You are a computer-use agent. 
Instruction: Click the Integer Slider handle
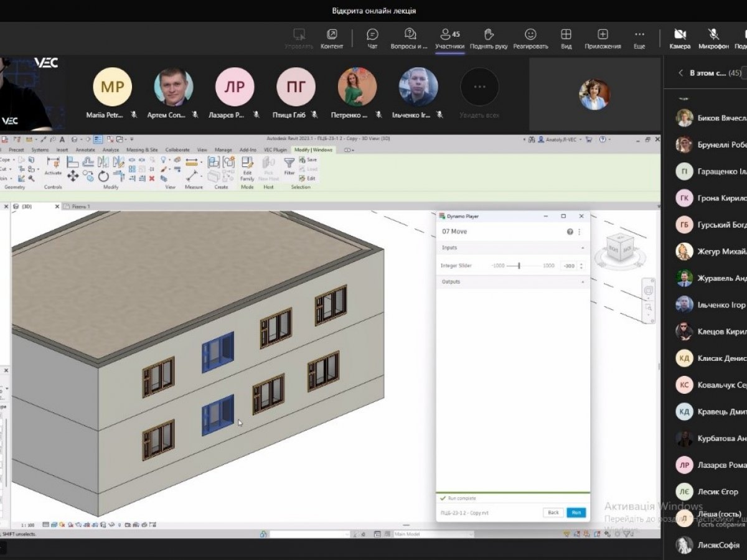tap(519, 266)
